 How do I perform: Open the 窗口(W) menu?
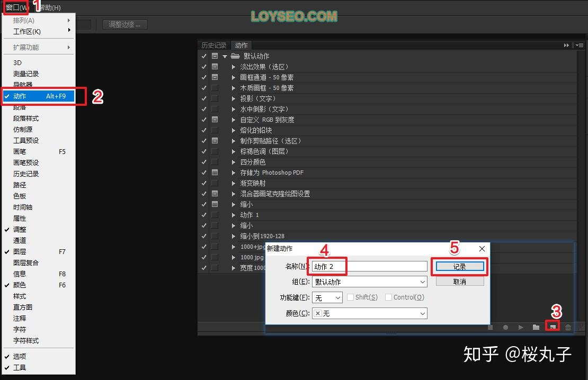pyautogui.click(x=16, y=7)
